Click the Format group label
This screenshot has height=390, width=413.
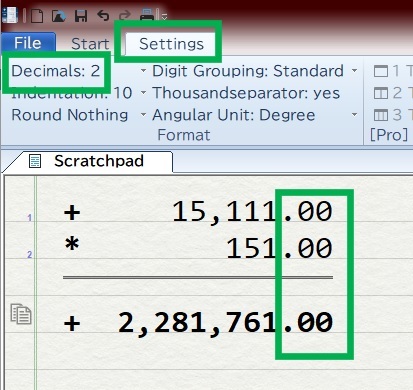[x=184, y=135]
